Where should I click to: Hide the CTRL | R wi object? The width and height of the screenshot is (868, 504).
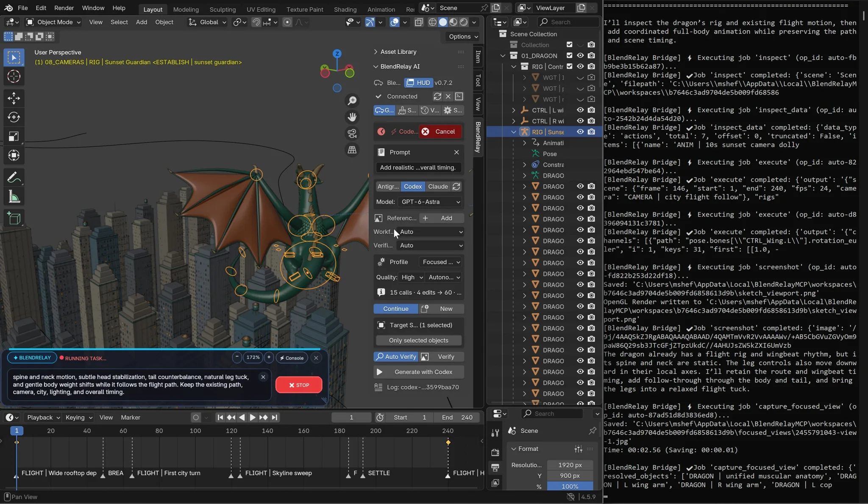pyautogui.click(x=580, y=121)
